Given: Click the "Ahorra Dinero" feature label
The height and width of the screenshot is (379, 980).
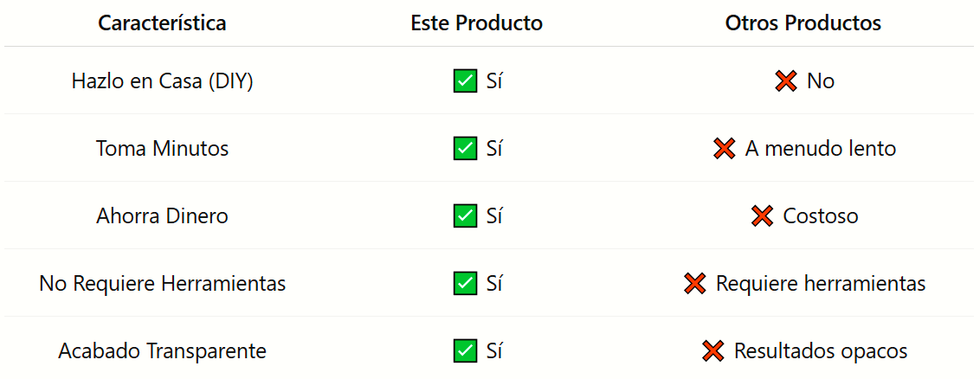Looking at the screenshot, I should click(x=162, y=216).
